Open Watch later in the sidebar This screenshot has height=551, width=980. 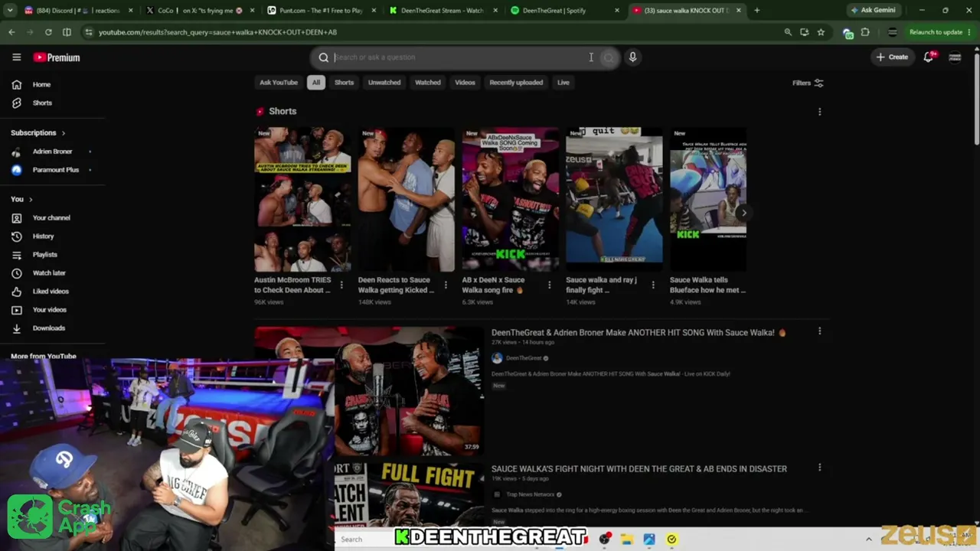click(x=49, y=273)
